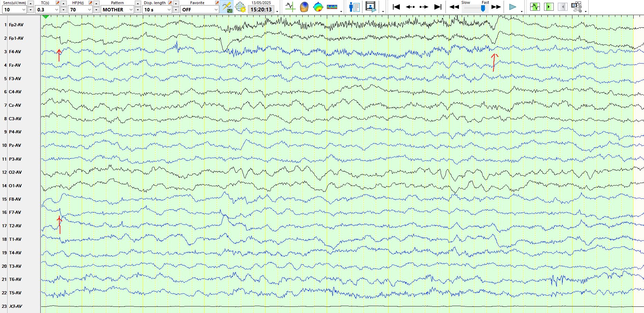Viewport: 644px width, 313px height.
Task: Open the Favorite OFF dropdown
Action: coord(200,10)
